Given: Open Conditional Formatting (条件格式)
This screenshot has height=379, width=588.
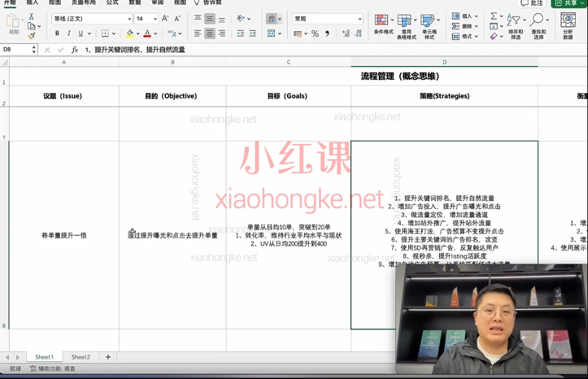Looking at the screenshot, I should tap(383, 25).
